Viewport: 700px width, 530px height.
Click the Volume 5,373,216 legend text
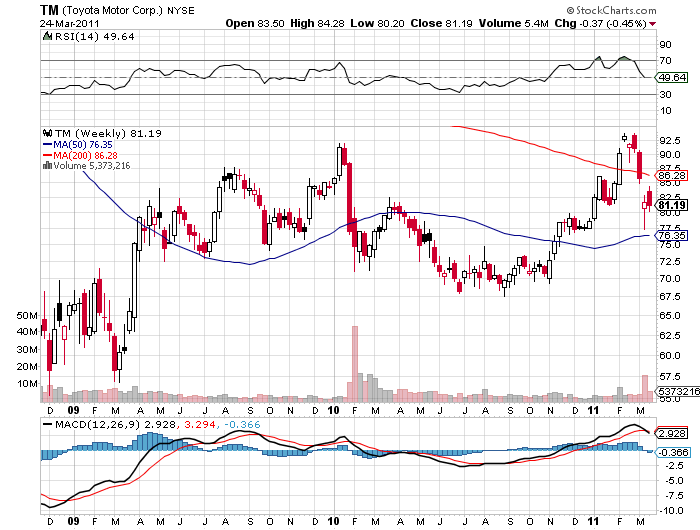pyautogui.click(x=92, y=166)
